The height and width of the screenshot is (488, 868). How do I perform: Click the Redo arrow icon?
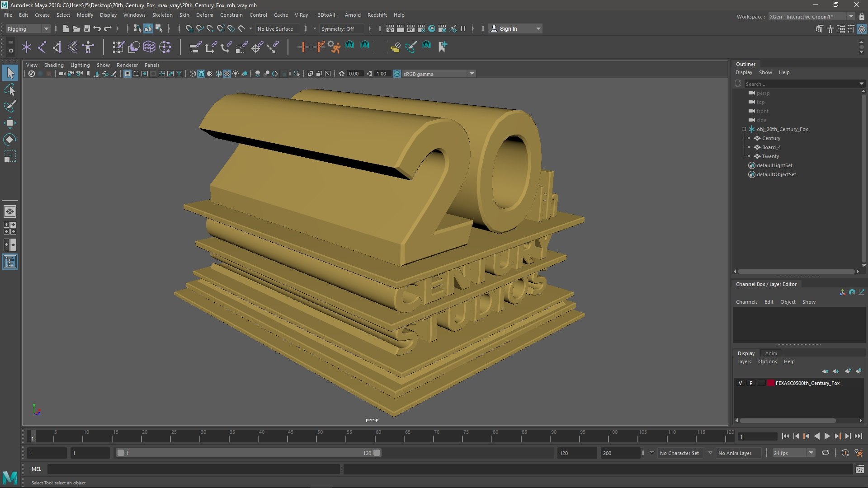coord(108,28)
